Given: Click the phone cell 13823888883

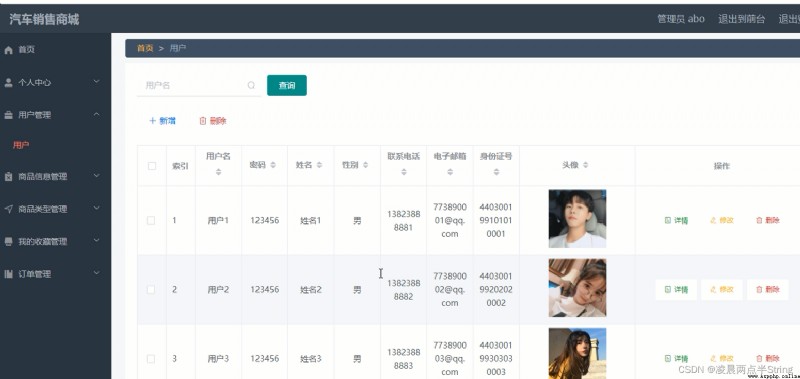Looking at the screenshot, I should (x=404, y=359).
